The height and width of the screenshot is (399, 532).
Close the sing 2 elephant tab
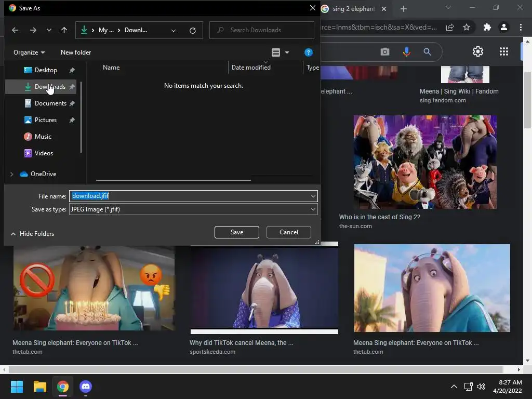coord(384,9)
